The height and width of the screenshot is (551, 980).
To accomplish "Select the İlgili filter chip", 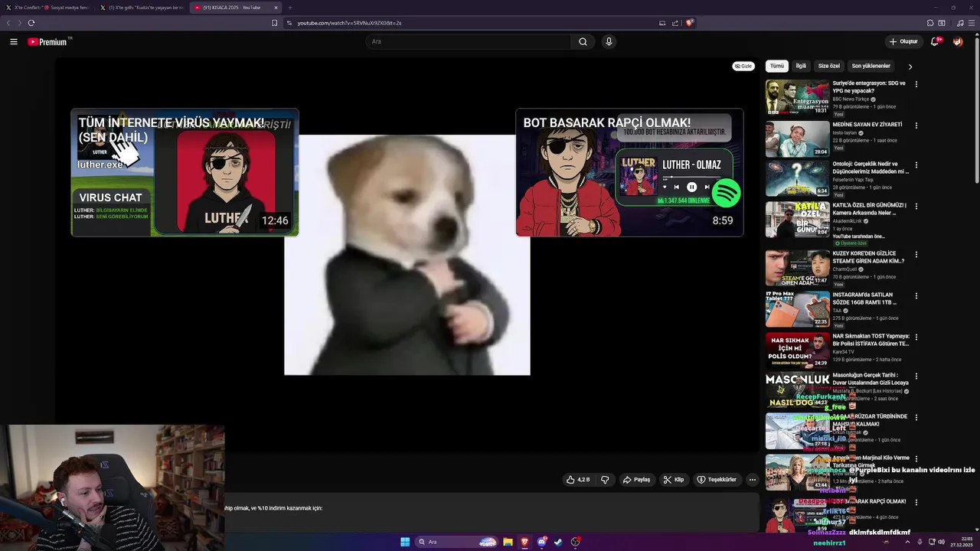I will tap(801, 66).
